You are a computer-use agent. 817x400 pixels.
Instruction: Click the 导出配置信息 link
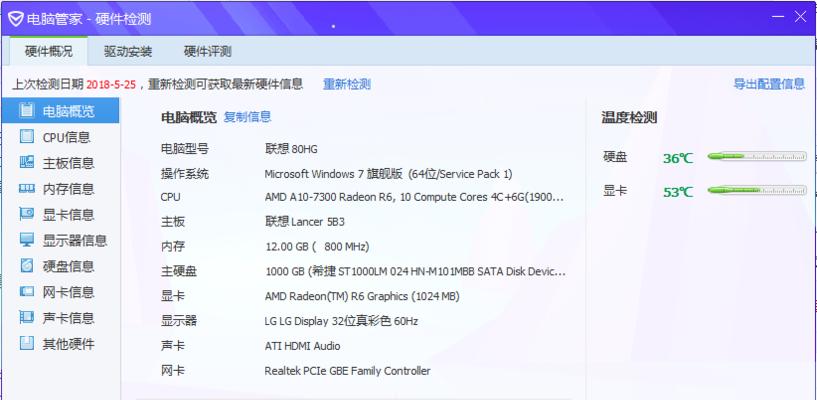(x=769, y=84)
